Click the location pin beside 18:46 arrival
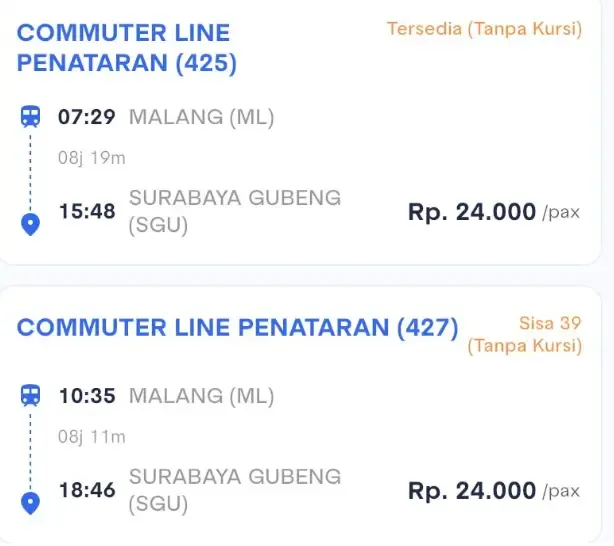 tap(30, 503)
